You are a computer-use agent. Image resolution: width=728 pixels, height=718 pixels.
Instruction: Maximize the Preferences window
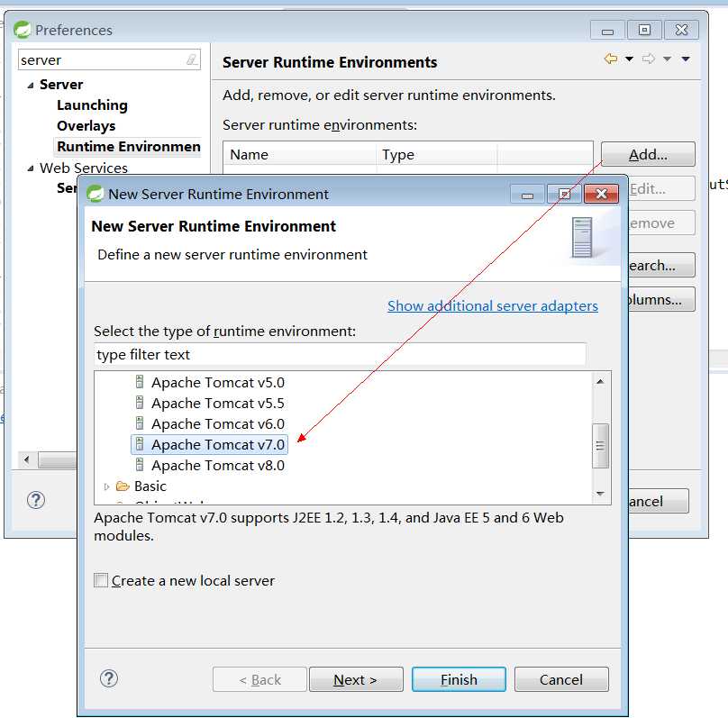[644, 30]
